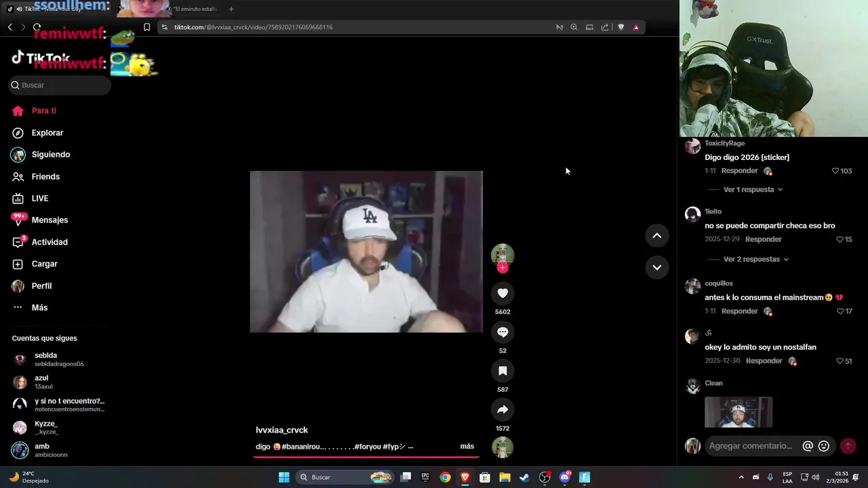This screenshot has width=868, height=488.
Task: Focus the 'Agregar comentario...' field
Action: tap(751, 446)
